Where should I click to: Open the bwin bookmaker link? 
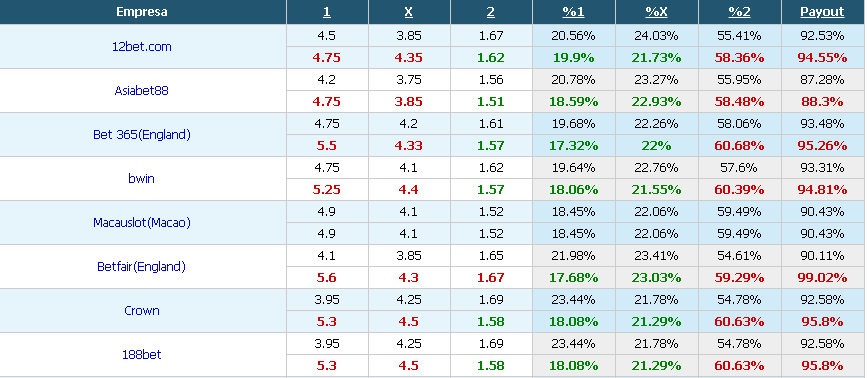pos(142,178)
